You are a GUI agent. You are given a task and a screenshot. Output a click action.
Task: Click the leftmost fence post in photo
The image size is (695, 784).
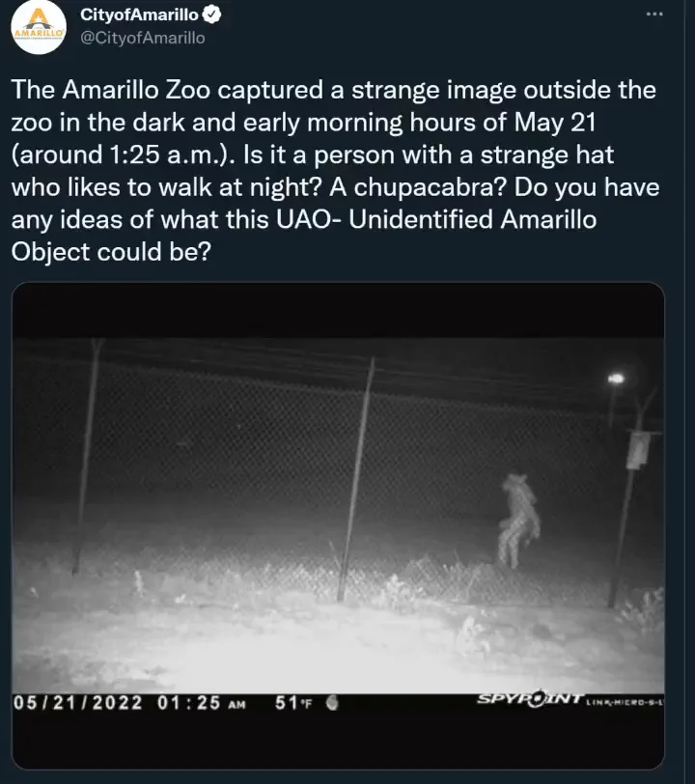click(x=87, y=457)
